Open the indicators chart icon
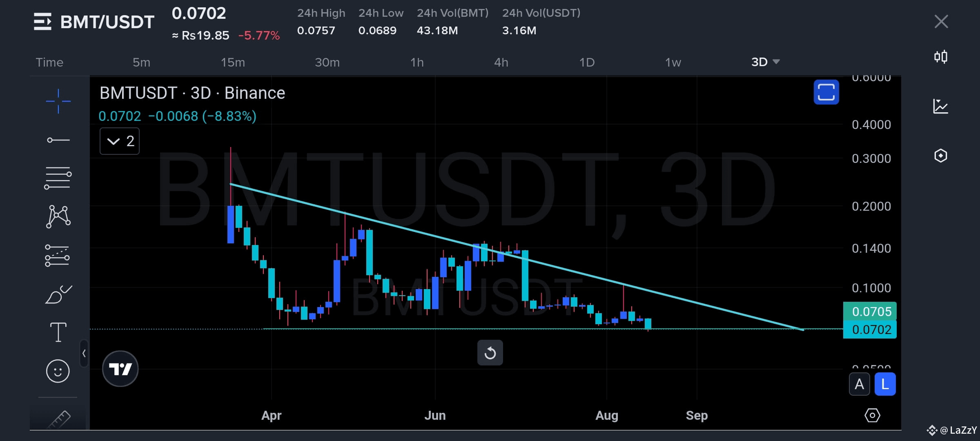The height and width of the screenshot is (441, 980). tap(941, 106)
